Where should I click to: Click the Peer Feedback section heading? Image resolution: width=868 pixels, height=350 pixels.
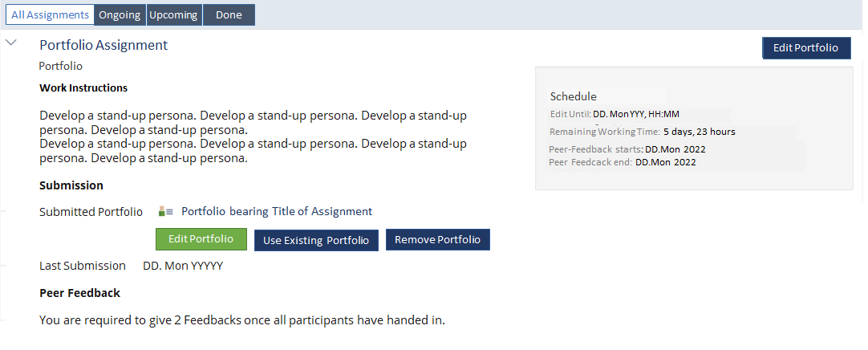(x=79, y=293)
